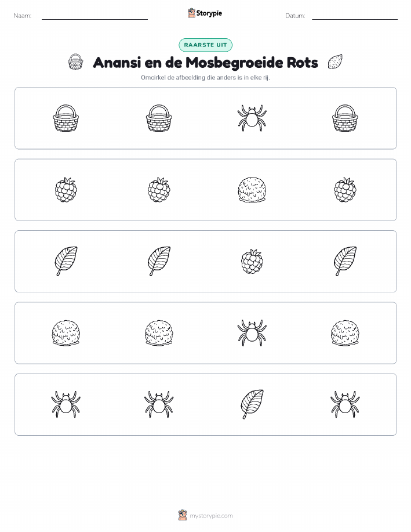This screenshot has height=532, width=411.
Task: Click the second basket in the first row
Action: click(159, 118)
